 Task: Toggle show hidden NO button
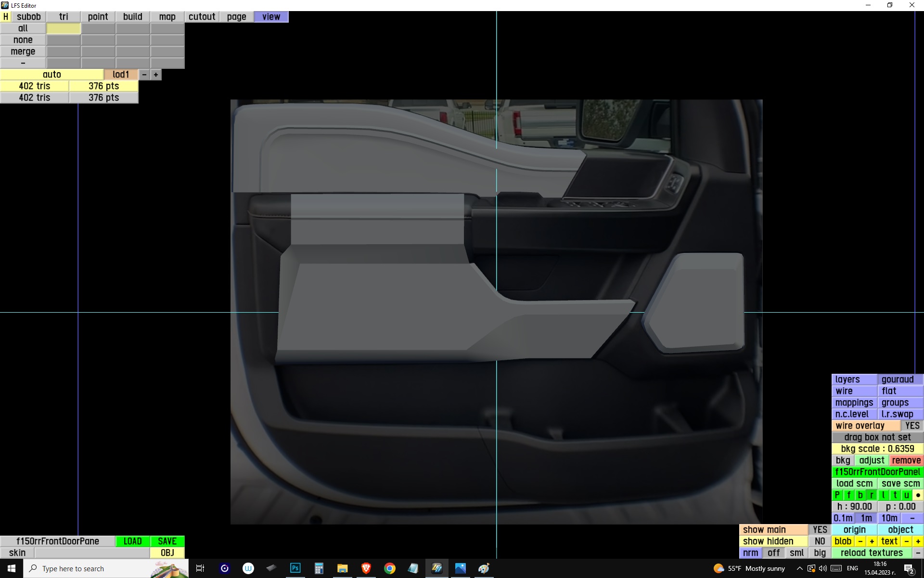(820, 541)
